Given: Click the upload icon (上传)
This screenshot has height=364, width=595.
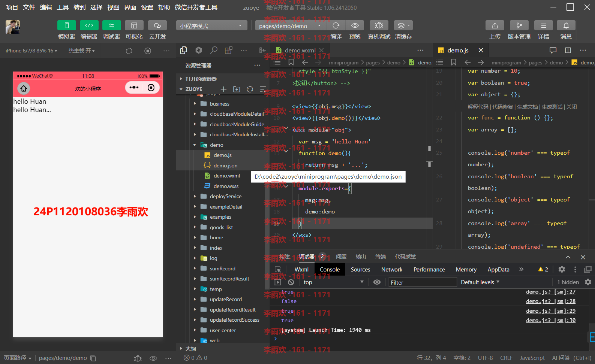Looking at the screenshot, I should pos(495,25).
